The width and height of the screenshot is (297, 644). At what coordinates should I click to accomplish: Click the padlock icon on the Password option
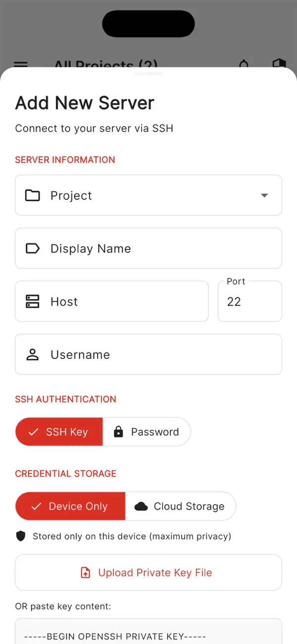pos(118,432)
